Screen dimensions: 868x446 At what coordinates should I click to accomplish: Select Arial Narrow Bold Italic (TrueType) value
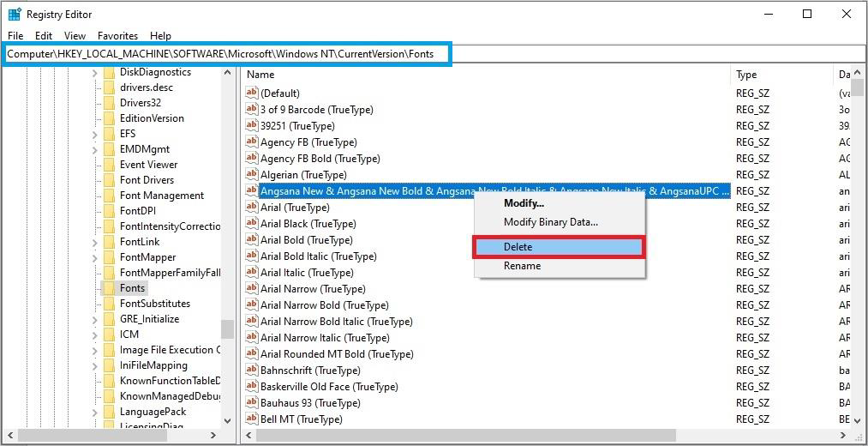337,322
